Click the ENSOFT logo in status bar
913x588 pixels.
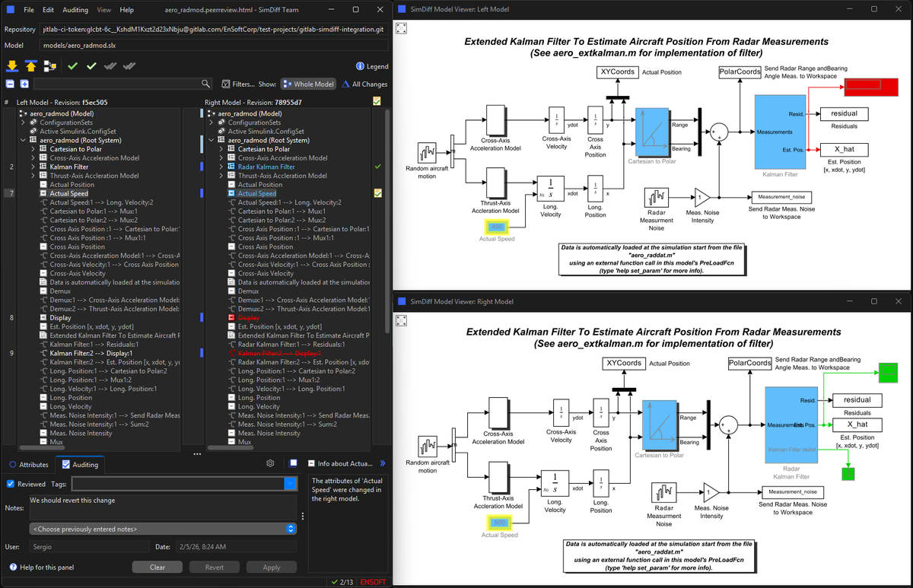374,582
